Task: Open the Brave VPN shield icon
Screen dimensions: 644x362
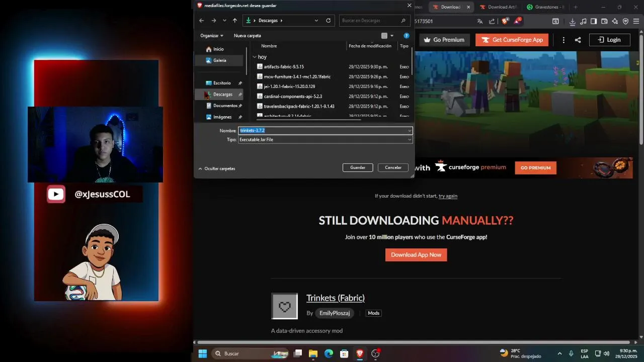Action: pos(625,21)
